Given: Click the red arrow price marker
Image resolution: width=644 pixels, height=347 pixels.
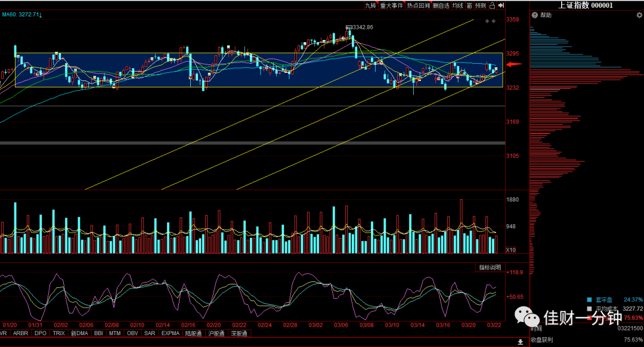Looking at the screenshot, I should (x=514, y=64).
